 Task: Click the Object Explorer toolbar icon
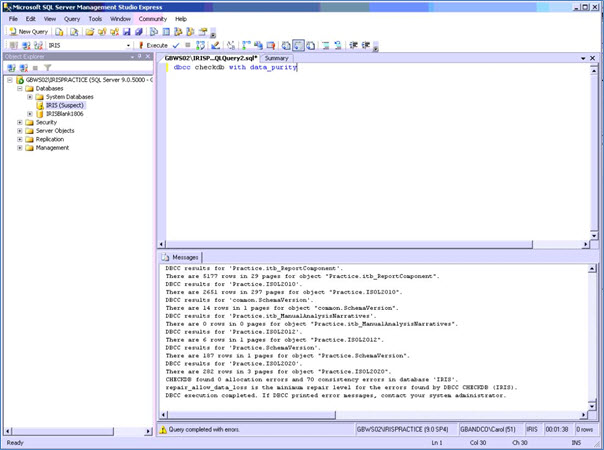(178, 32)
